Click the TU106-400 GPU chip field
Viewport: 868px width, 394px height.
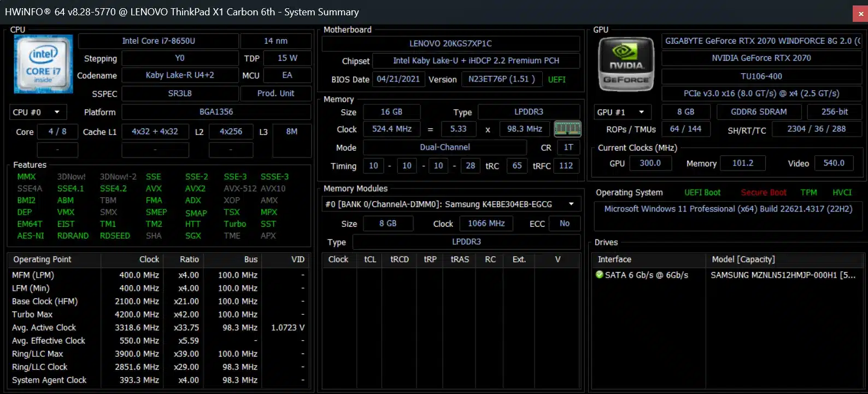click(762, 76)
